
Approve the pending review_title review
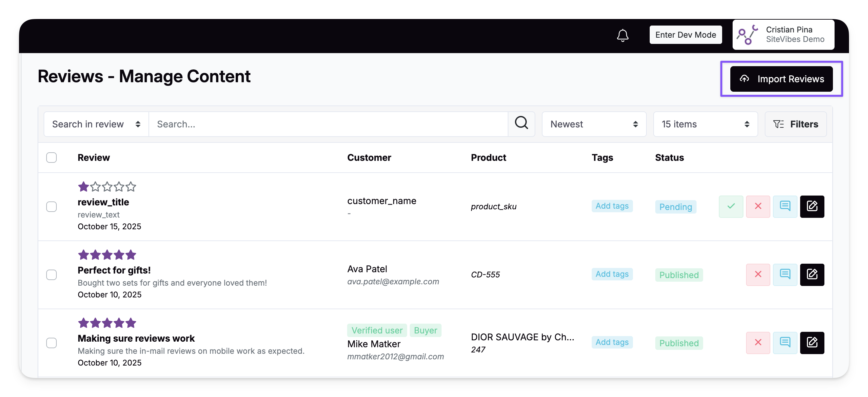tap(731, 206)
